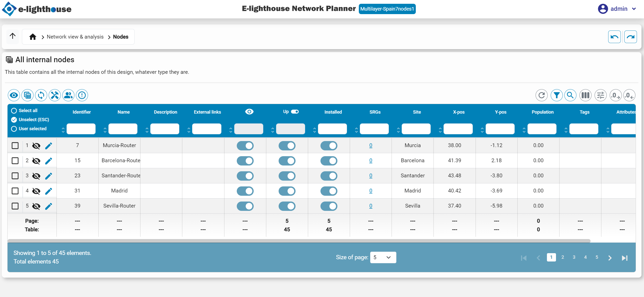Open SRGs link for Santander-Router

coord(371,176)
